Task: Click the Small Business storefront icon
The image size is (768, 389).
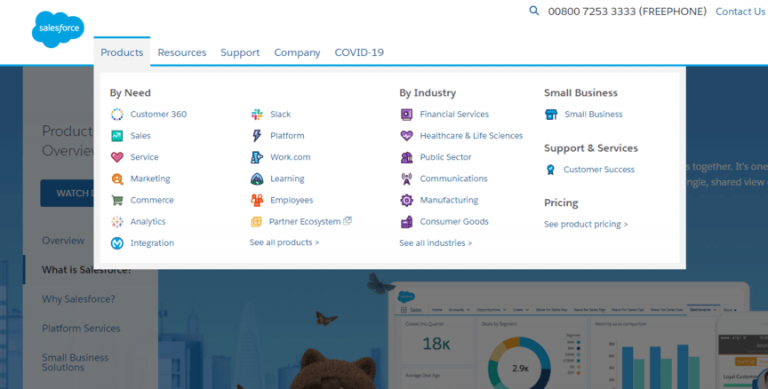Action: coord(551,114)
